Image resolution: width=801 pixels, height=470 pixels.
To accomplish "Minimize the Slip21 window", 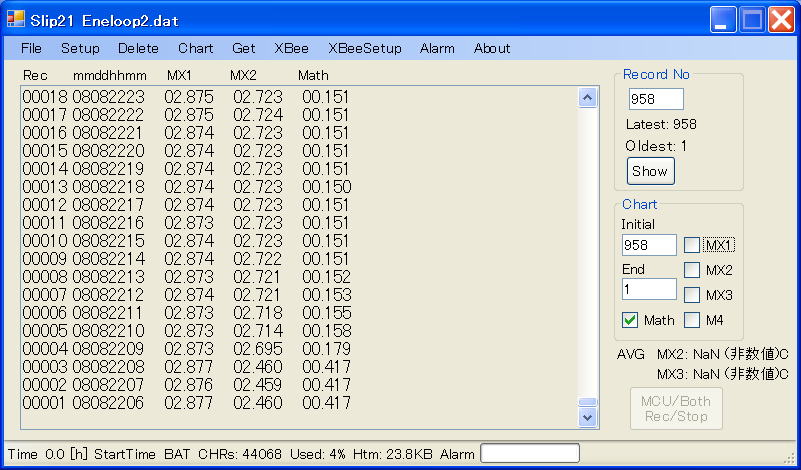I will click(x=723, y=20).
